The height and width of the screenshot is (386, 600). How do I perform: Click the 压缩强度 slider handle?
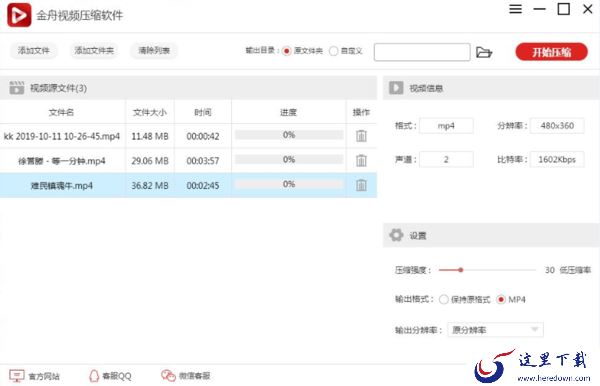(x=461, y=270)
